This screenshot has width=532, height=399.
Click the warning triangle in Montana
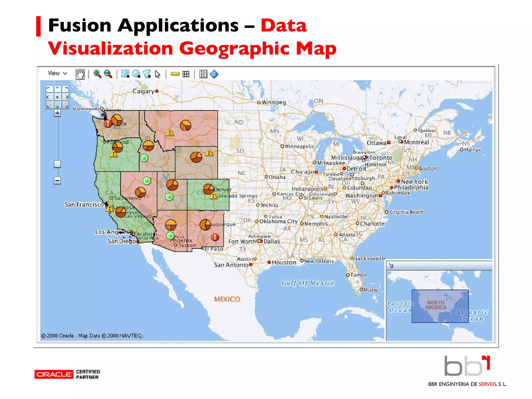point(170,133)
